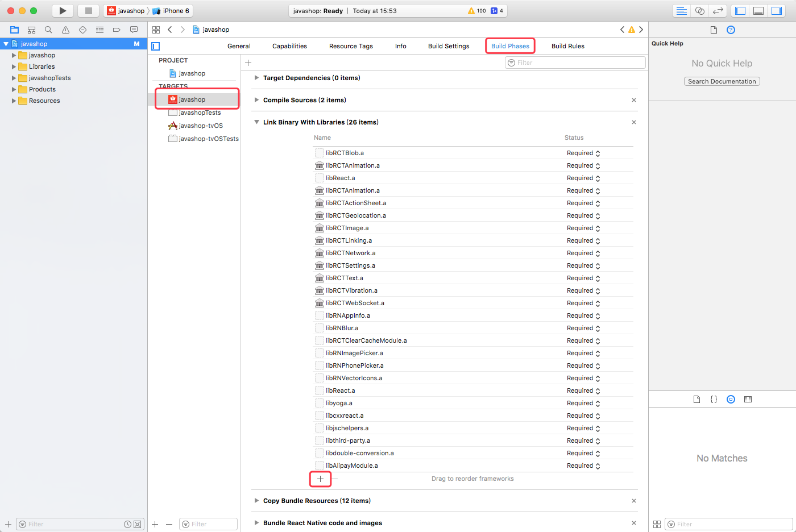Open the Project navigator folder icon

(x=15, y=30)
